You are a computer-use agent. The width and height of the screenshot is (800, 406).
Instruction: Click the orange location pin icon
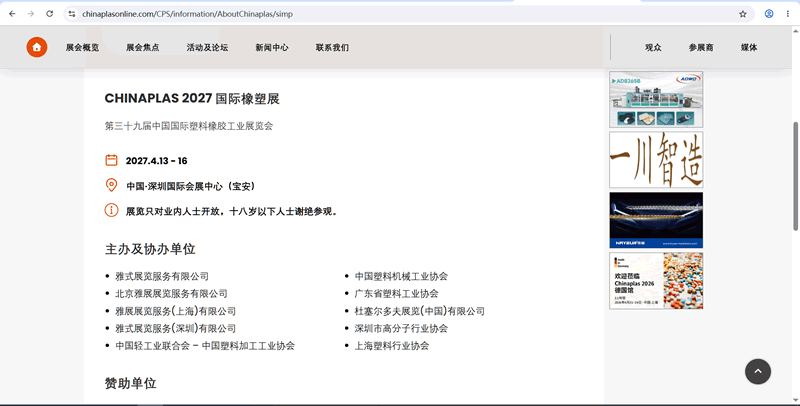tap(111, 185)
